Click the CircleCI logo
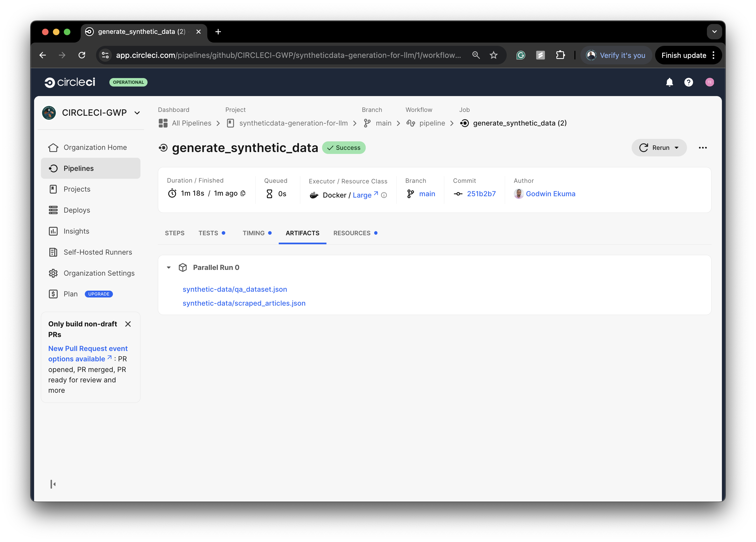Image resolution: width=756 pixels, height=542 pixels. (70, 82)
